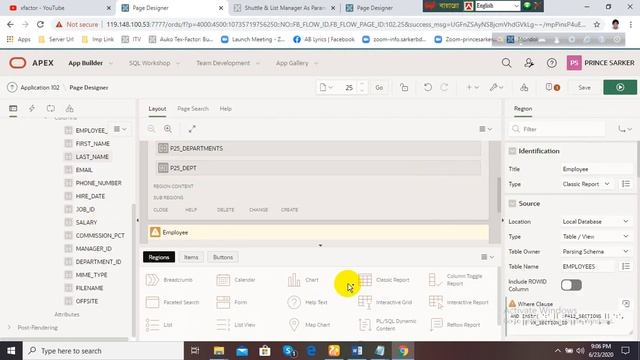
Task: Pick the Calendar region type
Action: click(236, 280)
